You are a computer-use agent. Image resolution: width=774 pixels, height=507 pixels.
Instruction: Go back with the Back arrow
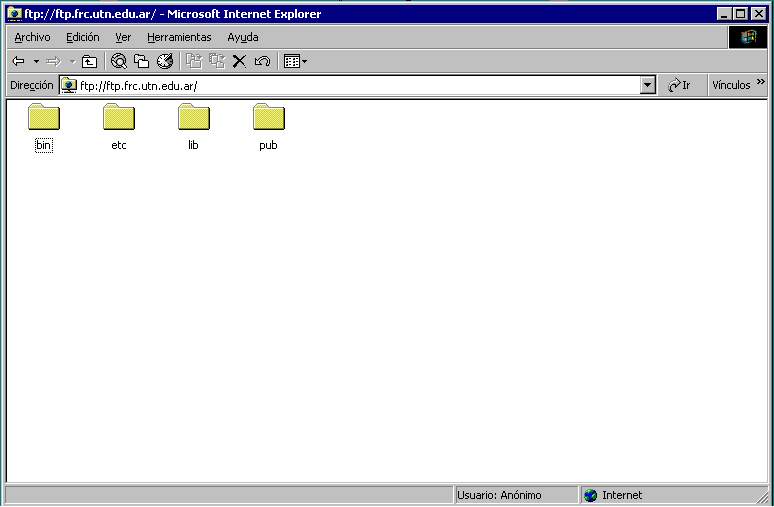(x=18, y=61)
